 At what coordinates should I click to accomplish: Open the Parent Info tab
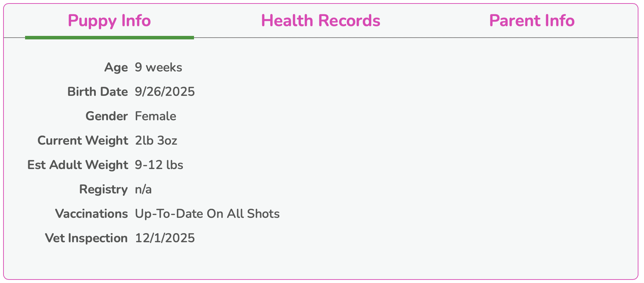pos(532,21)
